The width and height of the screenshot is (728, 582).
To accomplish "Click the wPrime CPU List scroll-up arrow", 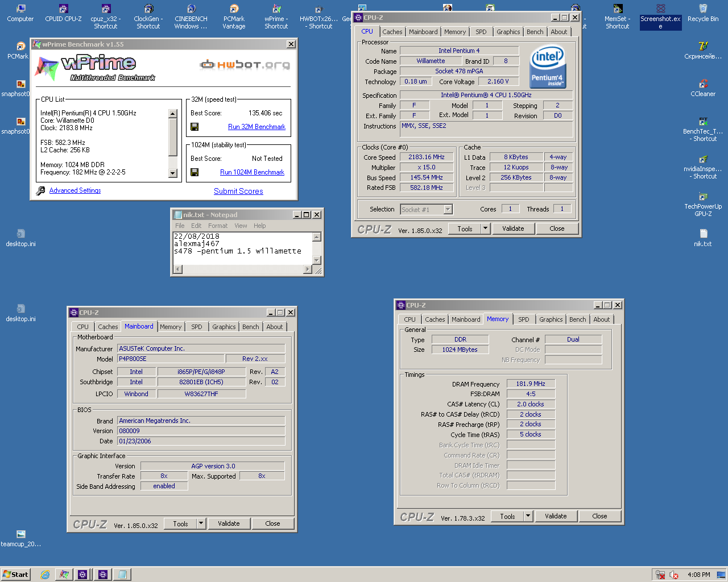I will (x=173, y=114).
